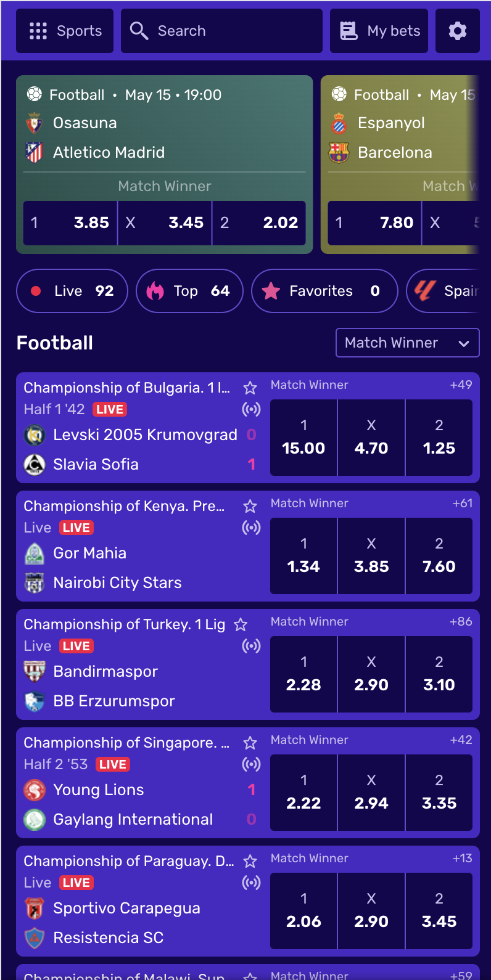The width and height of the screenshot is (491, 980).
Task: Favorite the Championship of Kenya match star
Action: tap(250, 506)
